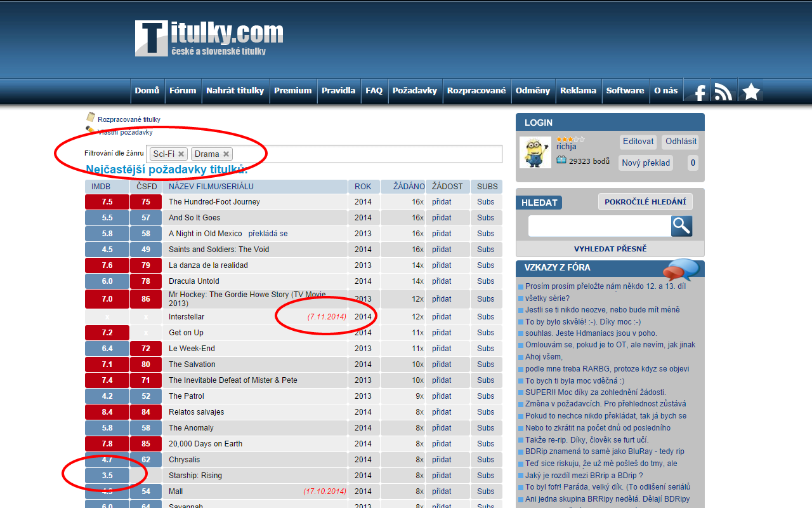Click the ROK column header
The height and width of the screenshot is (508, 812).
(364, 187)
